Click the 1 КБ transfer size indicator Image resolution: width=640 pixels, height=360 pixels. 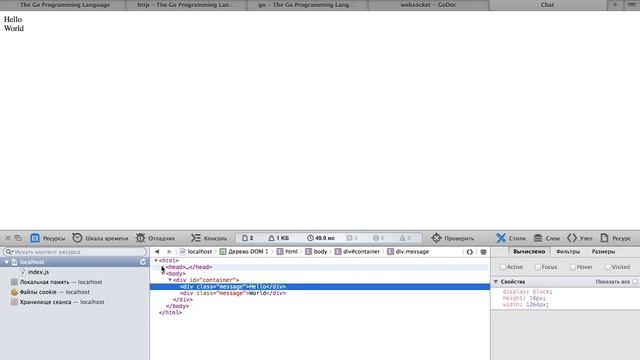pyautogui.click(x=278, y=238)
